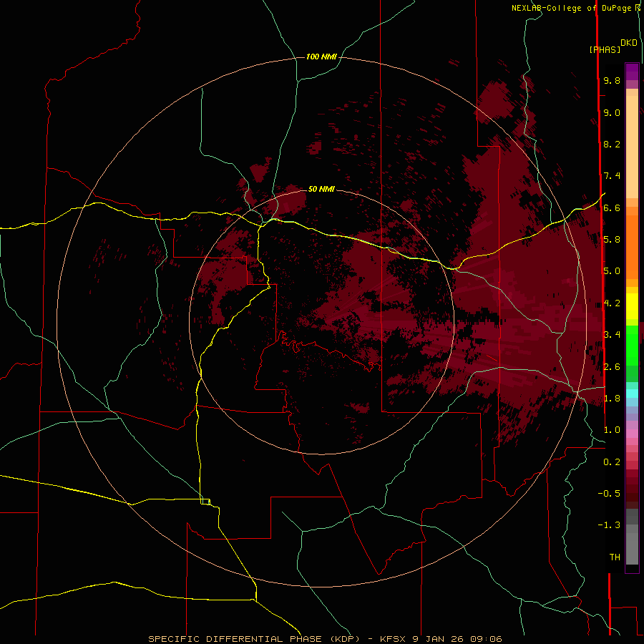Viewport: 644px width, 644px height.
Task: Click the 8.2 value on color scale
Action: tap(612, 144)
